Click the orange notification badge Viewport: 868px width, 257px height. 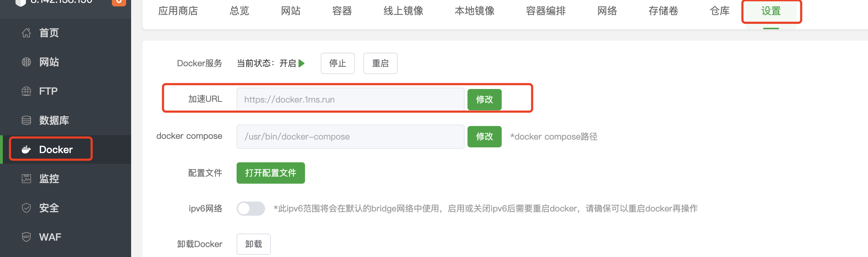[x=119, y=2]
